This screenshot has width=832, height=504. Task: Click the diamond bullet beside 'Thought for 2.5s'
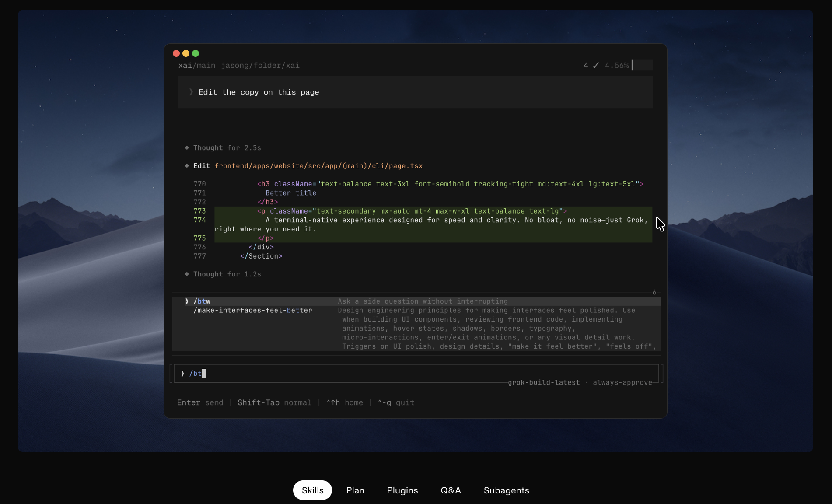(x=187, y=148)
